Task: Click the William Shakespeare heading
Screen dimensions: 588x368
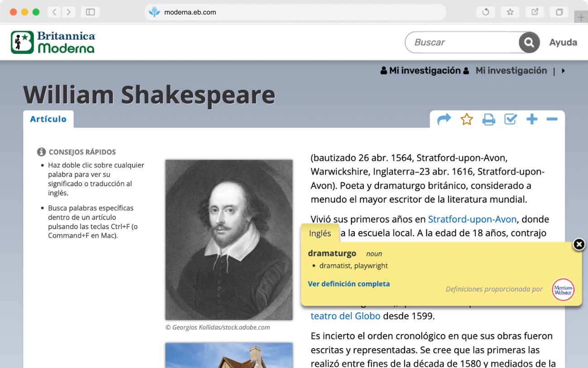Action: pos(149,95)
